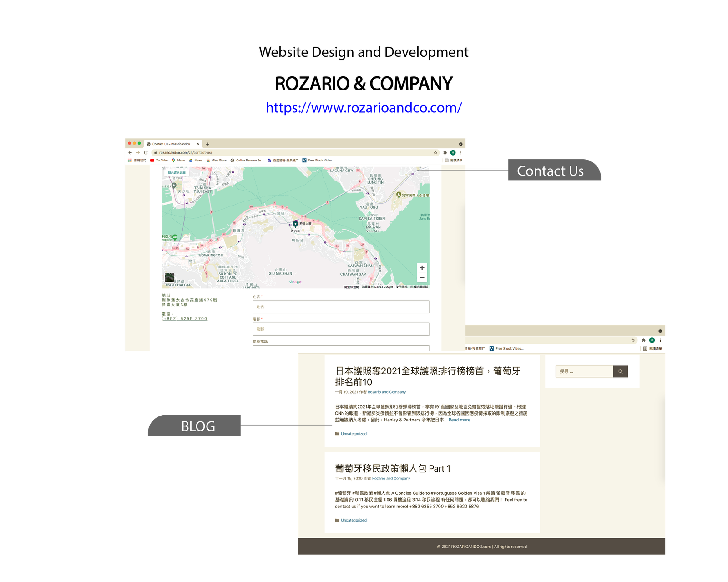The width and height of the screenshot is (728, 582).
Task: Click the phone number link
Action: point(184,319)
